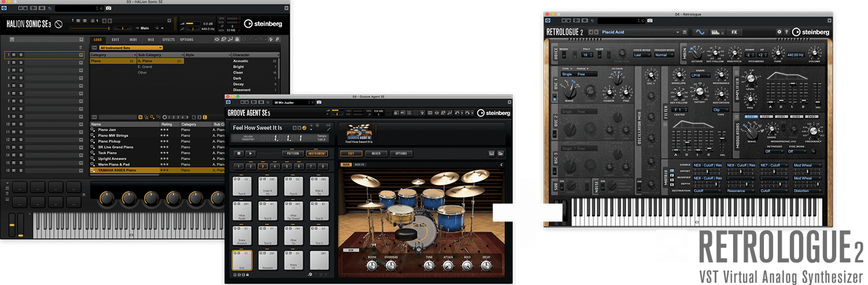Select pad group 3 in Groove Agent
This screenshot has height=285, width=868.
tap(262, 166)
